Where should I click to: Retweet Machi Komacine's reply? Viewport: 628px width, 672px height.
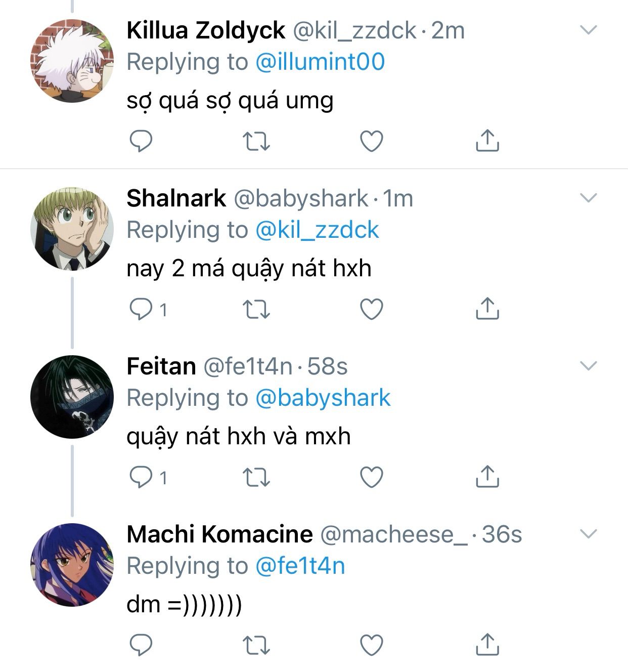[x=256, y=645]
